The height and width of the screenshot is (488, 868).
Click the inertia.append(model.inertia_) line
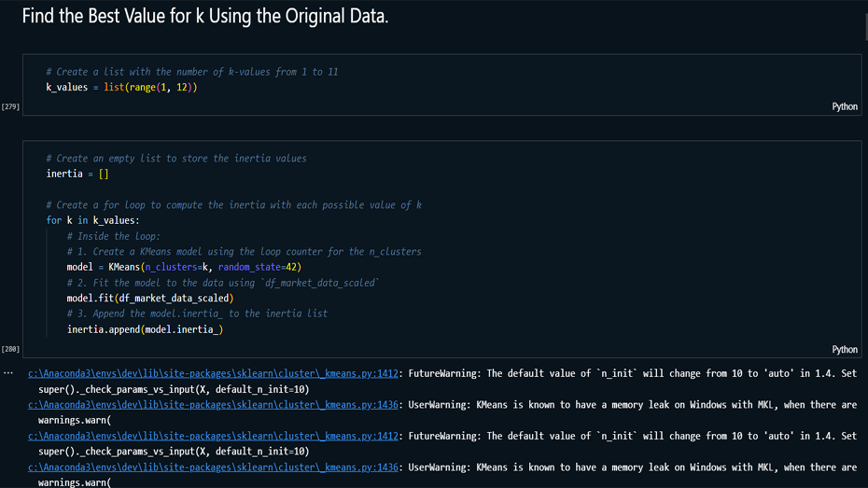[x=145, y=329]
